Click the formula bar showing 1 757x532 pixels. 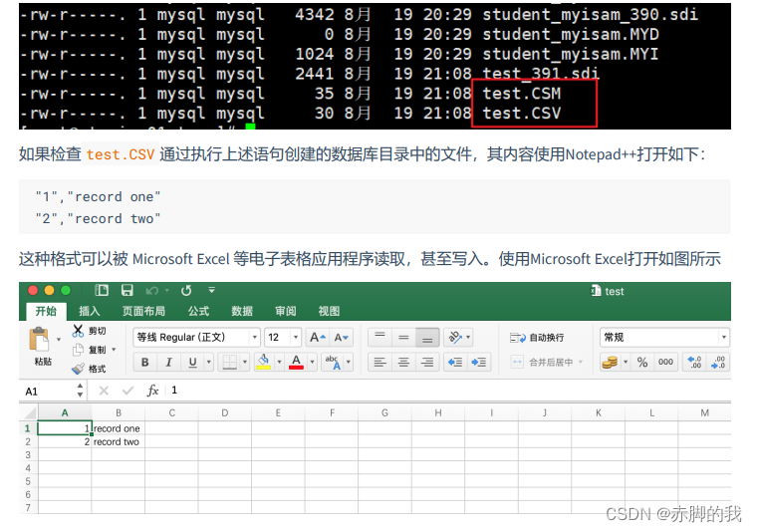[x=449, y=391]
